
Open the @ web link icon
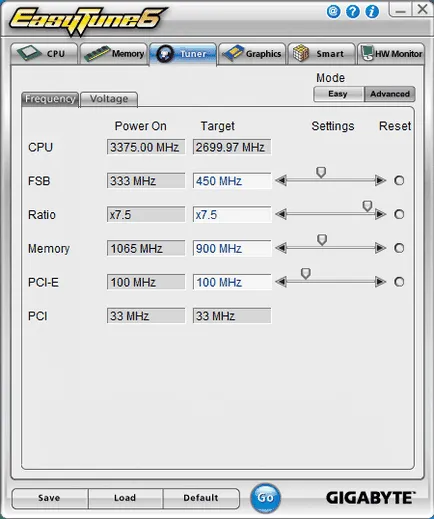click(333, 12)
